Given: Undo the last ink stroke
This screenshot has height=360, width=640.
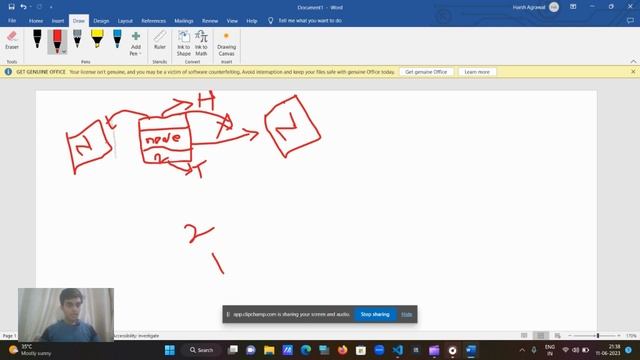Looking at the screenshot, I should pos(23,7).
